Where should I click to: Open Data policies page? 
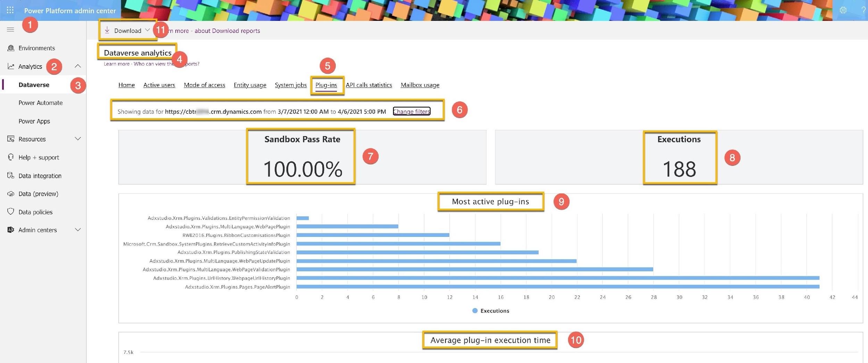click(35, 212)
